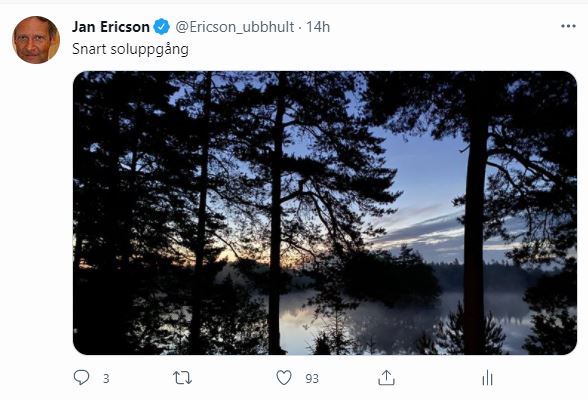Open tweet via blank space beside text
Screen dimensions: 588x399
pos(375,49)
